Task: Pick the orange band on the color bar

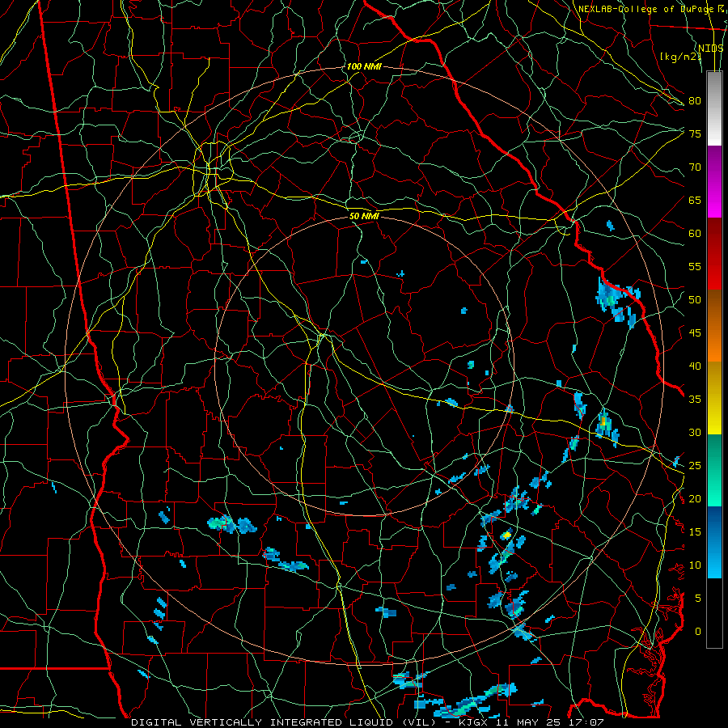Action: point(714,326)
